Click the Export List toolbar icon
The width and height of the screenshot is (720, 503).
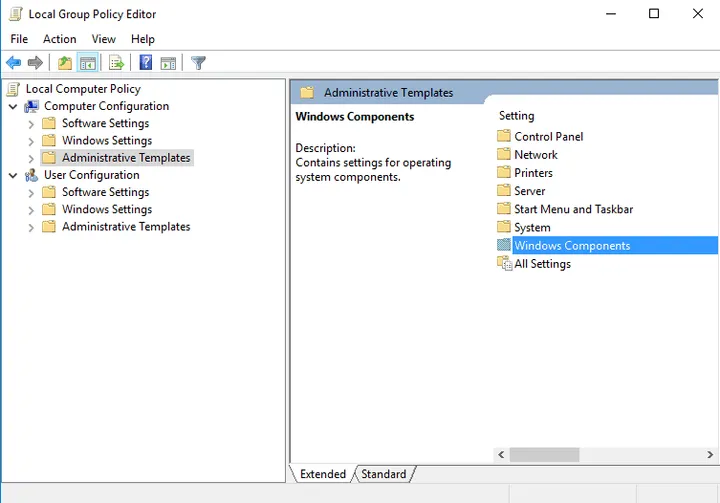point(116,63)
